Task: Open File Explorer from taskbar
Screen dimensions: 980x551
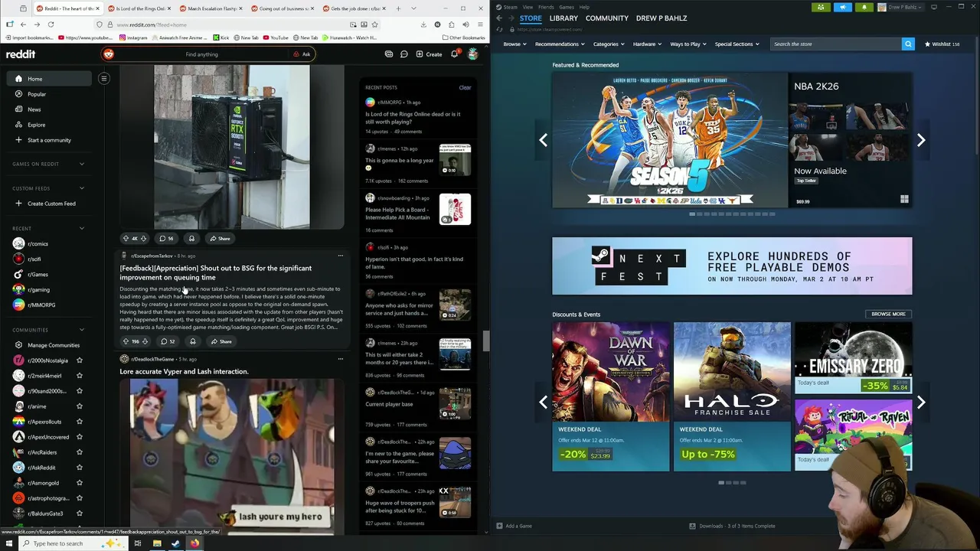Action: [157, 543]
